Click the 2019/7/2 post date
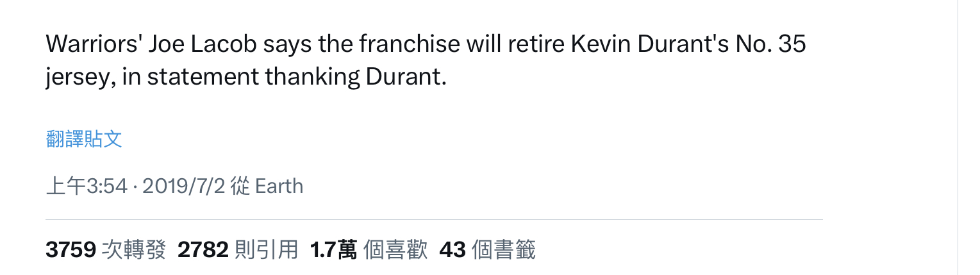Viewport: 980px width, 275px height. 183,186
